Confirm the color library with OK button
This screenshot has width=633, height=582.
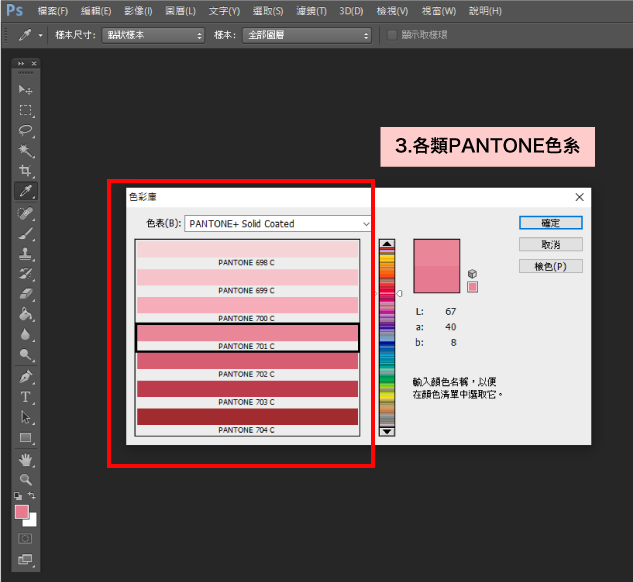click(551, 223)
